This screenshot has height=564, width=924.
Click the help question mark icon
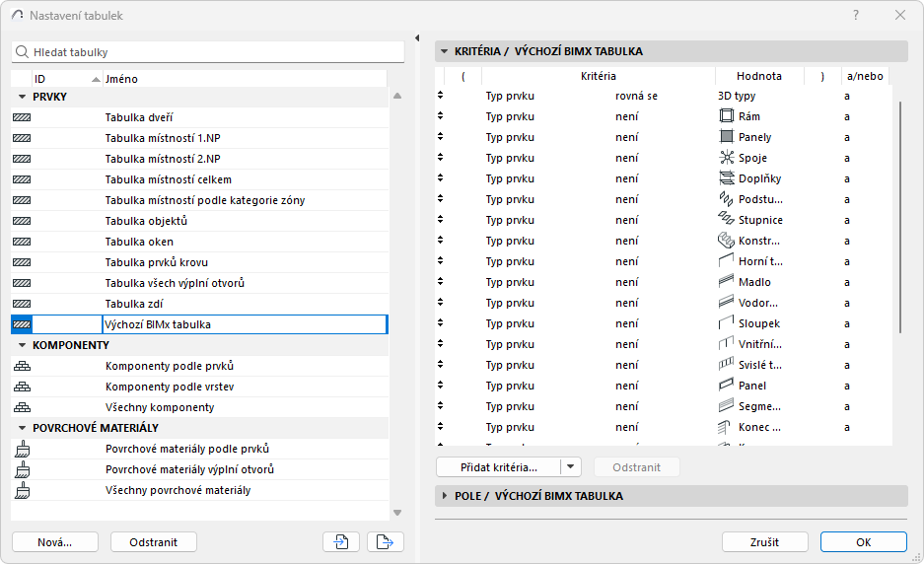[x=856, y=15]
